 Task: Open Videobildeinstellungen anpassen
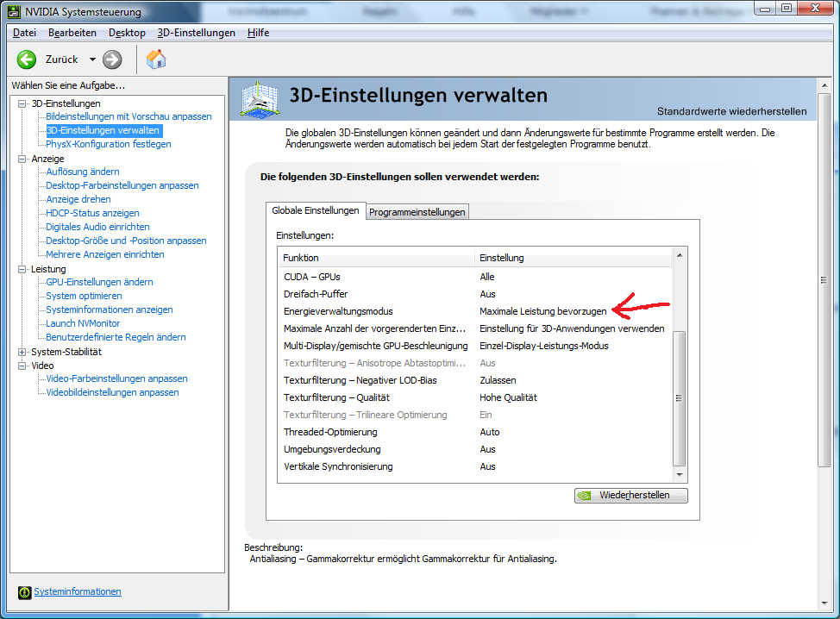112,392
